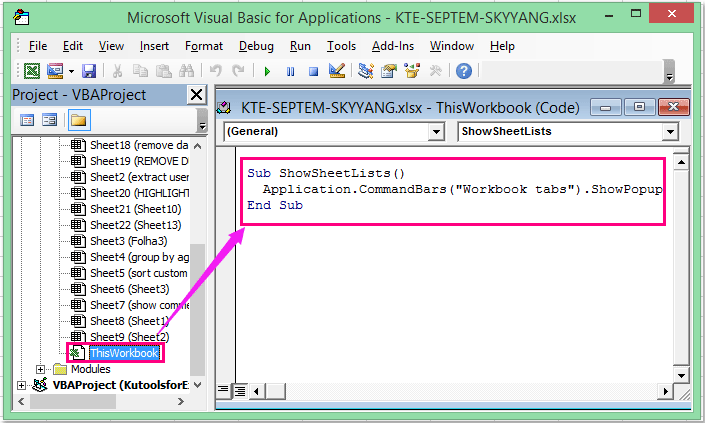Click the Find binoculars icon
This screenshot has width=705, height=423.
[186, 71]
